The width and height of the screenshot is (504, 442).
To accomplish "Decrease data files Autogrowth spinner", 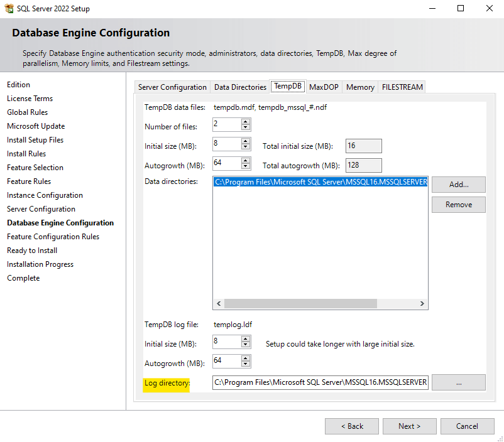I will (x=246, y=166).
